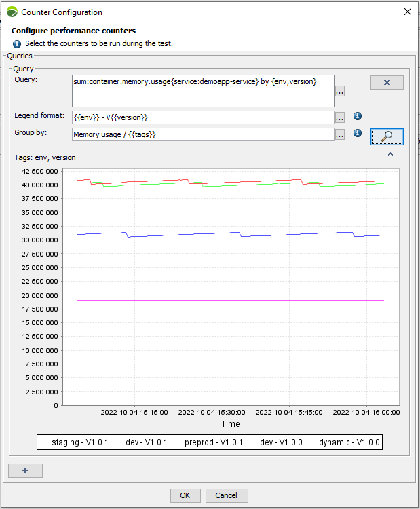Add a new query with plus button
Image resolution: width=420 pixels, height=509 pixels.
pyautogui.click(x=25, y=470)
